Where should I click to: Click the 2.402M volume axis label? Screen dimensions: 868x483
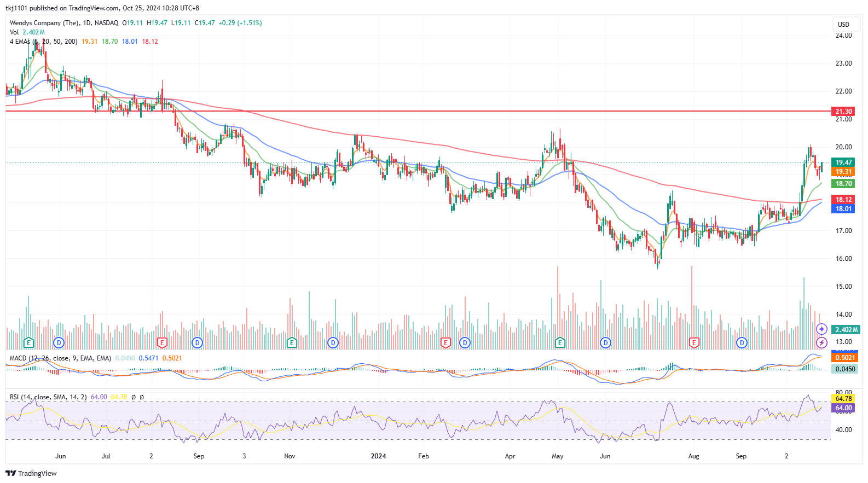(x=846, y=330)
